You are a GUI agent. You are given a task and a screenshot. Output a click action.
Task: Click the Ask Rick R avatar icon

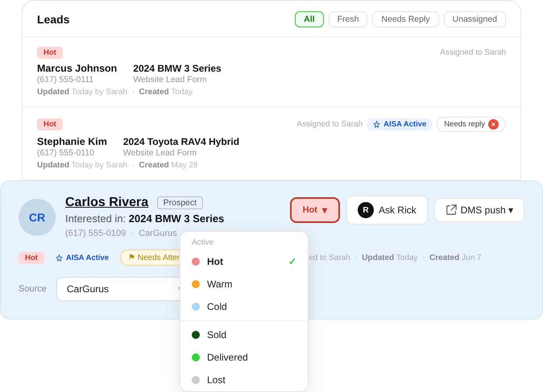point(366,210)
